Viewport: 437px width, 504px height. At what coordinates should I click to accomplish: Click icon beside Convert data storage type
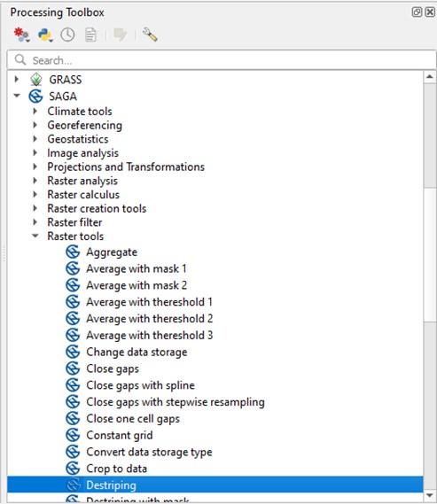coord(73,452)
